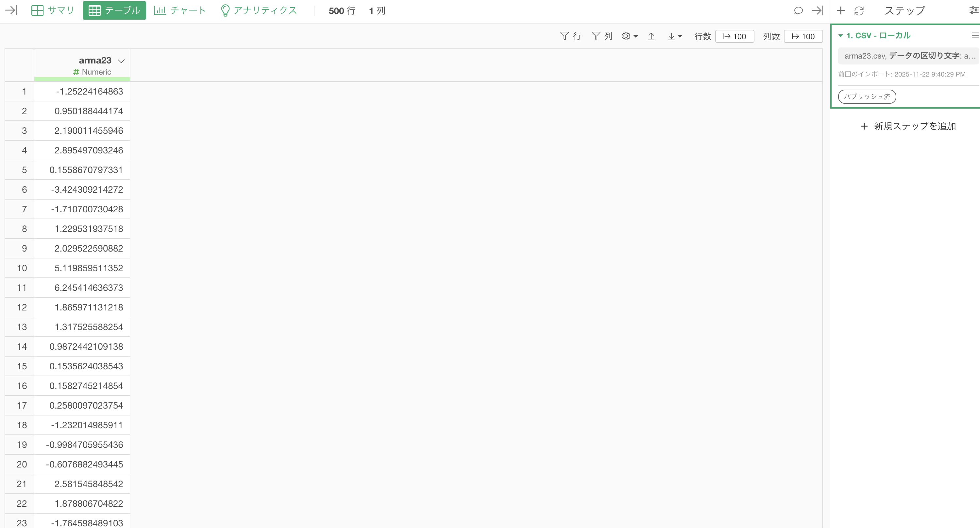
Task: Click the upload/import data icon
Action: click(651, 36)
